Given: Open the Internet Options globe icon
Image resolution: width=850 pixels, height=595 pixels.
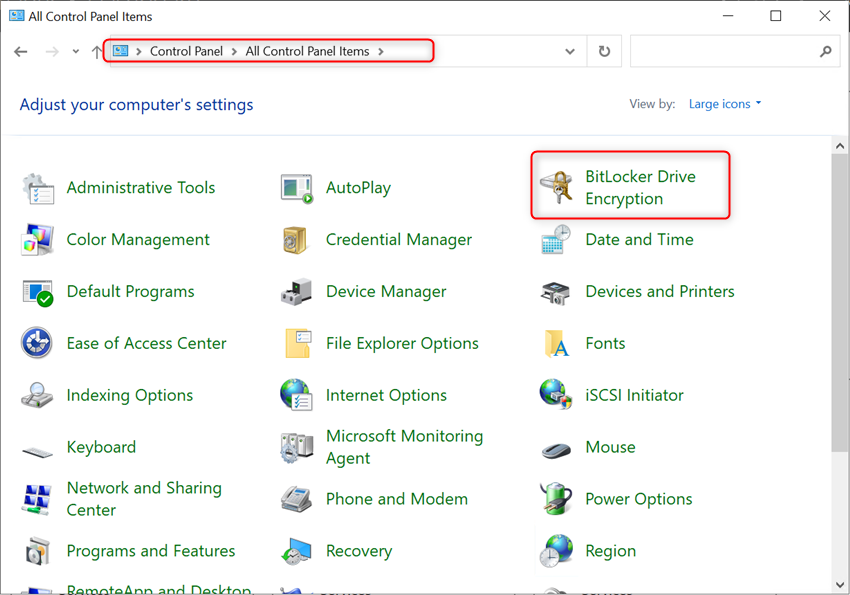Looking at the screenshot, I should pos(296,394).
